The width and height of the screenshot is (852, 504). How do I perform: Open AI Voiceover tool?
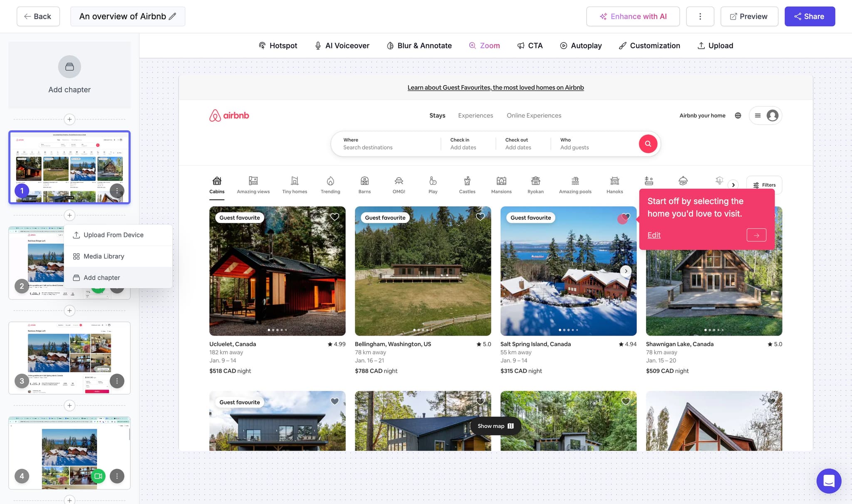(x=342, y=46)
